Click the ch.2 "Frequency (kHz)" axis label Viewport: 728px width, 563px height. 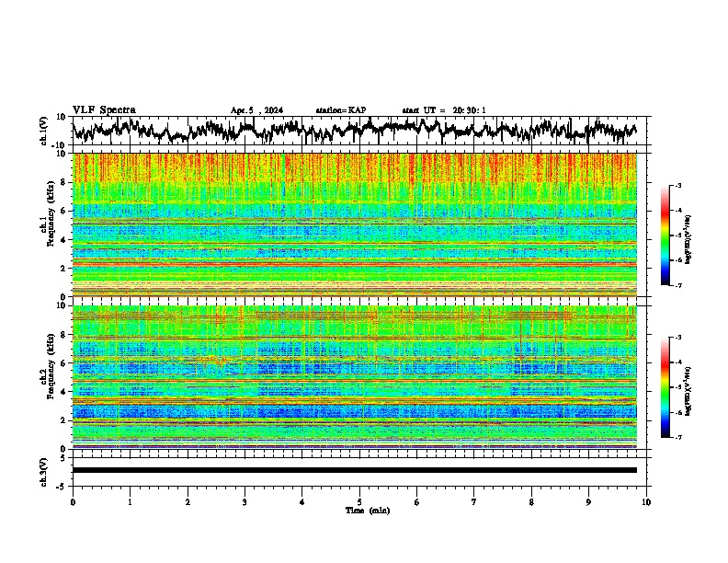51,366
